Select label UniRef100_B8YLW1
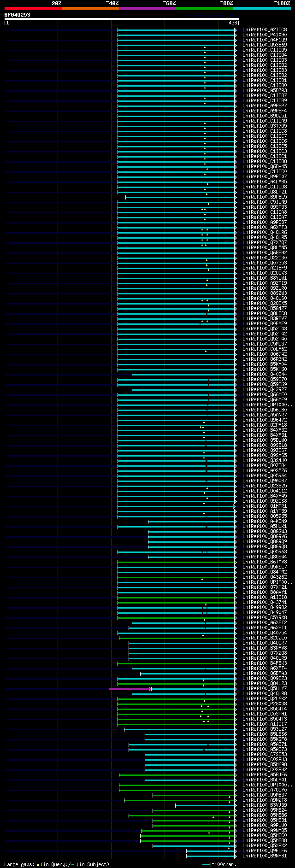The image size is (295, 868). click(265, 278)
